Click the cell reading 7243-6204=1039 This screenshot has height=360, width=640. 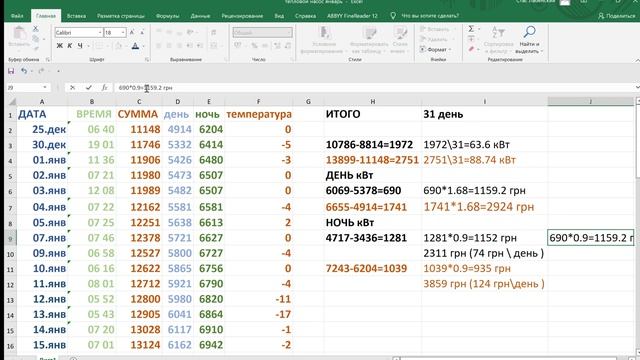(x=373, y=269)
